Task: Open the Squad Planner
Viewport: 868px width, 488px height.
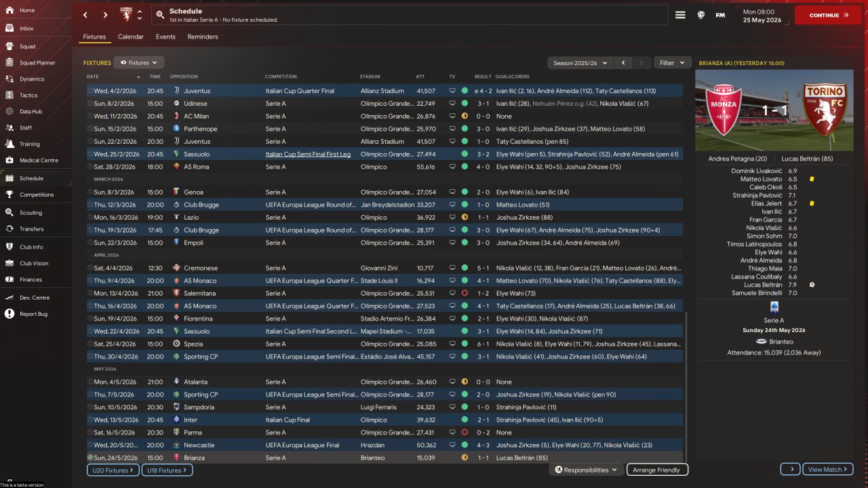Action: 37,63
